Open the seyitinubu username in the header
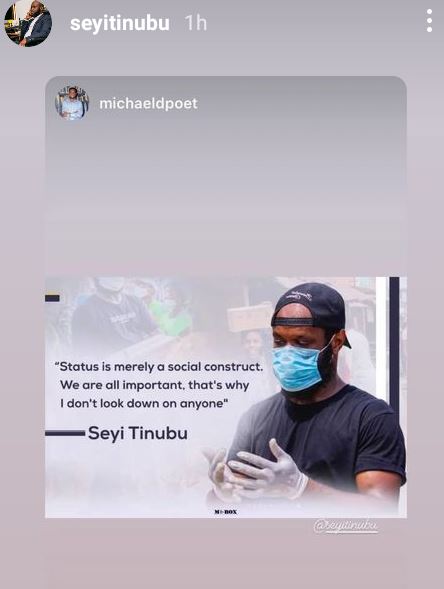Viewport: 444px width, 589px height. (x=119, y=23)
